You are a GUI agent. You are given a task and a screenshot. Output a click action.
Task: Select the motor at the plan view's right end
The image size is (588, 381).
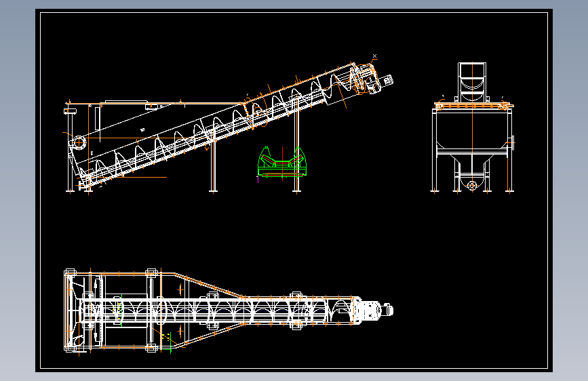pos(387,310)
